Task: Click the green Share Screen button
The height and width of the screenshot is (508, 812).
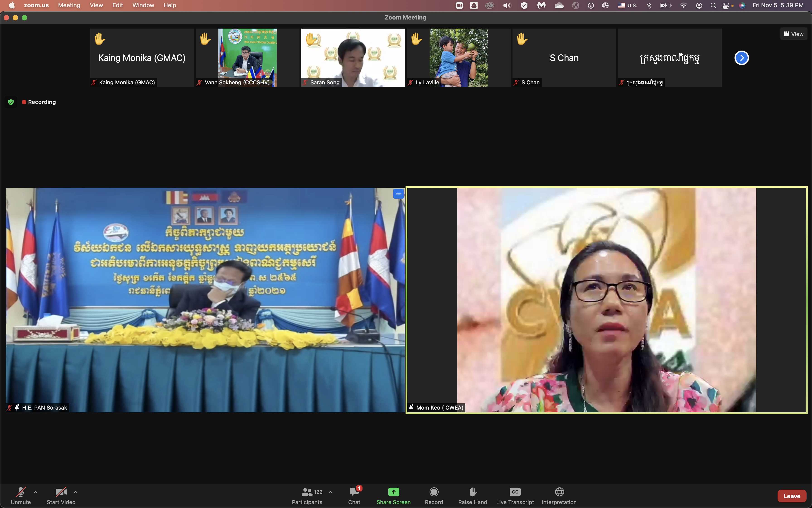Action: click(x=393, y=496)
